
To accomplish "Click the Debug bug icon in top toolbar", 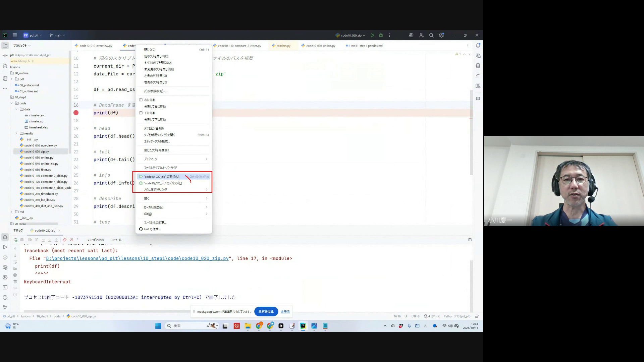I will [x=381, y=35].
